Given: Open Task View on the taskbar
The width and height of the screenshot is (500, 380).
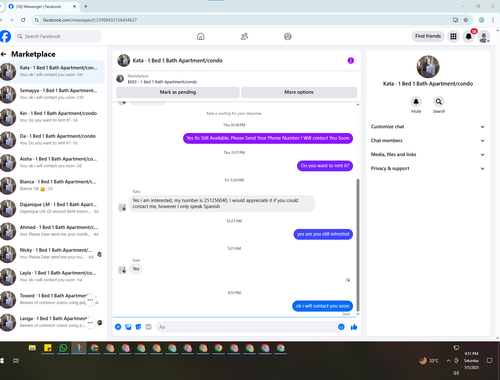Looking at the screenshot, I should coord(16,360).
